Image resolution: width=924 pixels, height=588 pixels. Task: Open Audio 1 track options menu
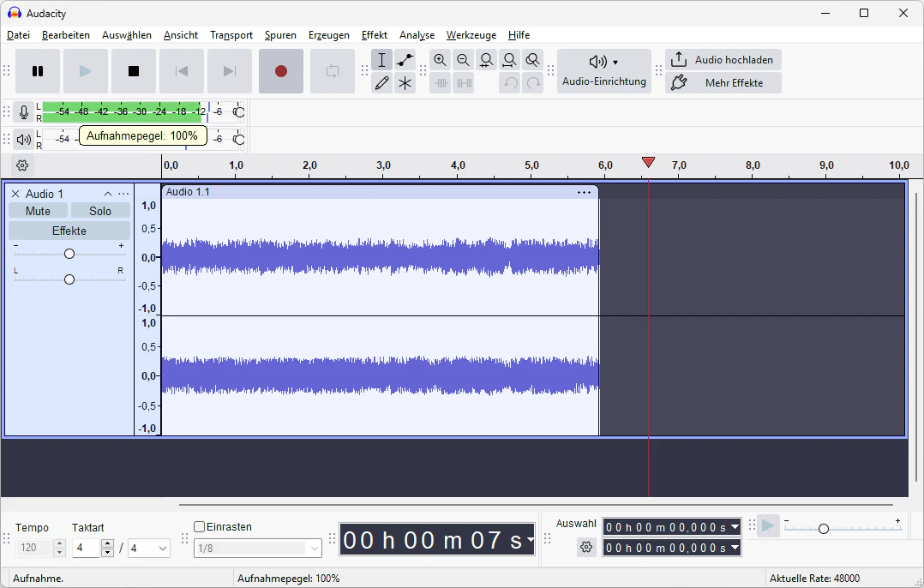click(x=123, y=194)
